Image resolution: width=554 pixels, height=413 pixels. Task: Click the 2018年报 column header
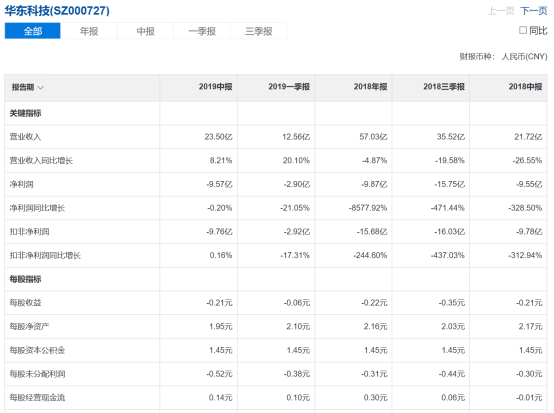click(x=371, y=87)
